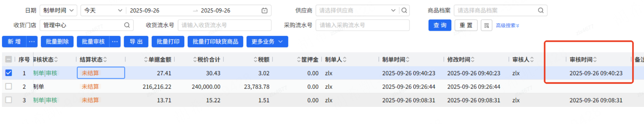Screen dimensions: 644x124
Task: Expand the 高级搜索 advanced search link
Action: pos(507,26)
